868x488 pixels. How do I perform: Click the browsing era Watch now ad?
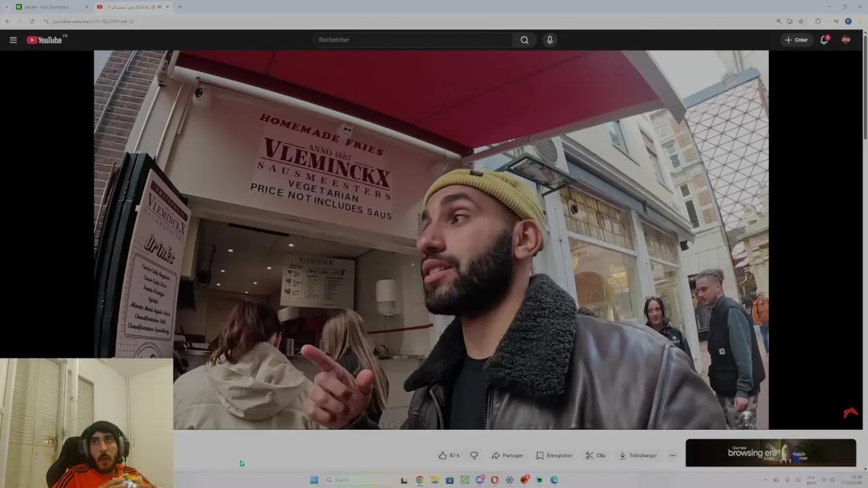[770, 453]
